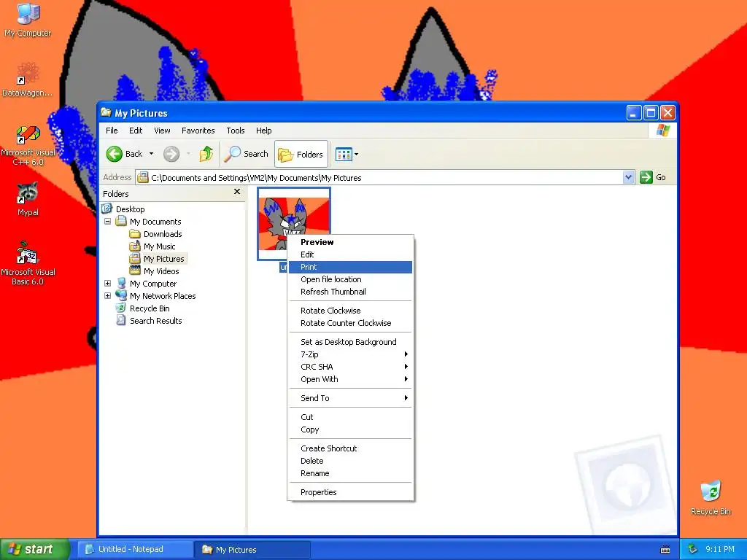Click the keyboard tray icon
The width and height of the screenshot is (747, 560).
(x=665, y=550)
